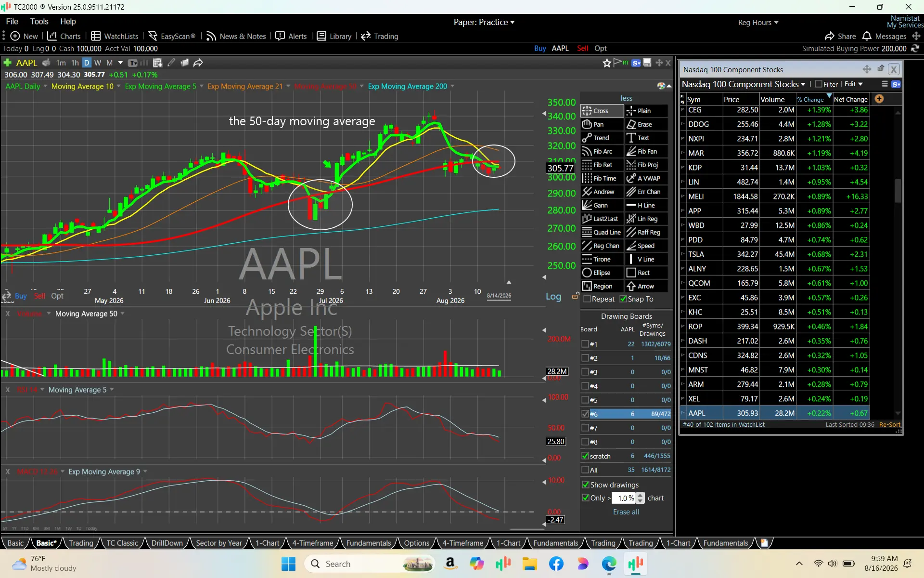Select the Last2Last tool
924x578 pixels.
pyautogui.click(x=602, y=219)
